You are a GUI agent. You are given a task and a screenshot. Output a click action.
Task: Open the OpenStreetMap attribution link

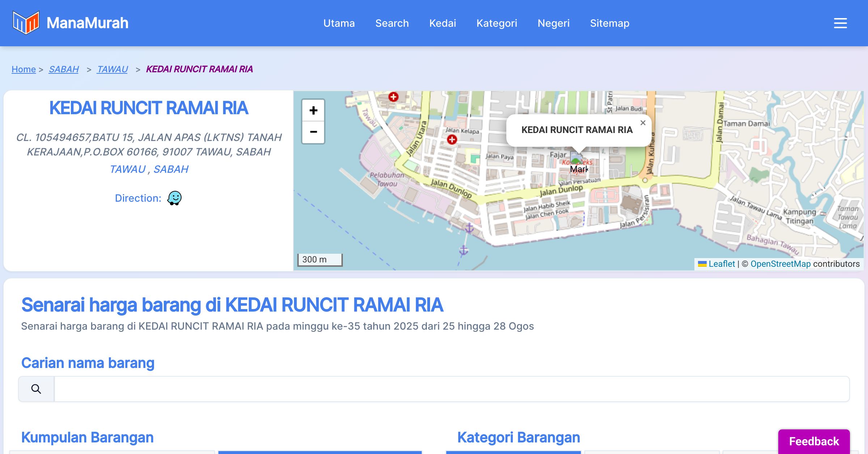tap(780, 264)
